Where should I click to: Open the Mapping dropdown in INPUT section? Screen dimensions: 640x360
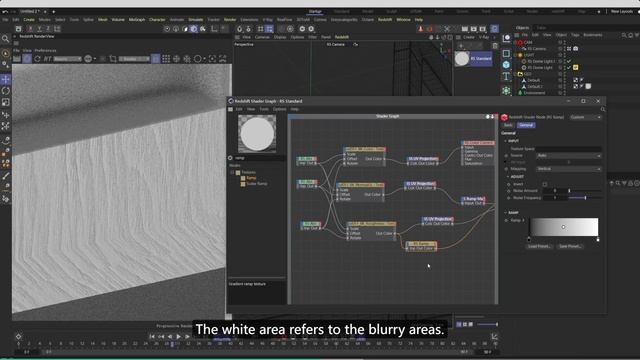pos(569,169)
